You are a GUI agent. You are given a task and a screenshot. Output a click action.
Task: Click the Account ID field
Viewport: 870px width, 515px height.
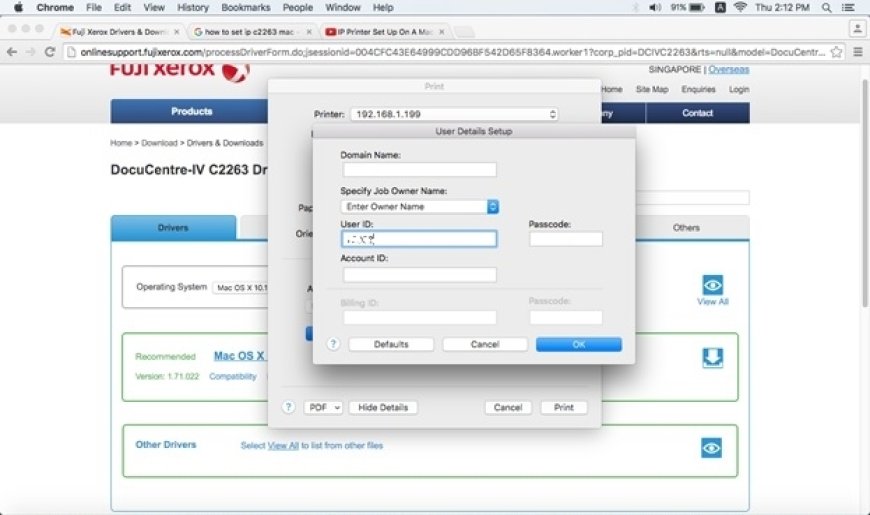419,274
